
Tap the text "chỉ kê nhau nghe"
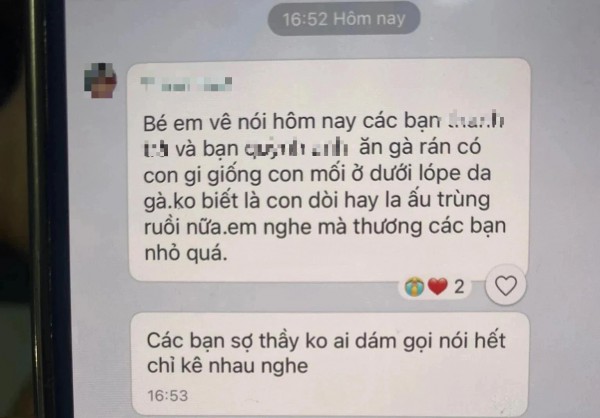coord(228,366)
